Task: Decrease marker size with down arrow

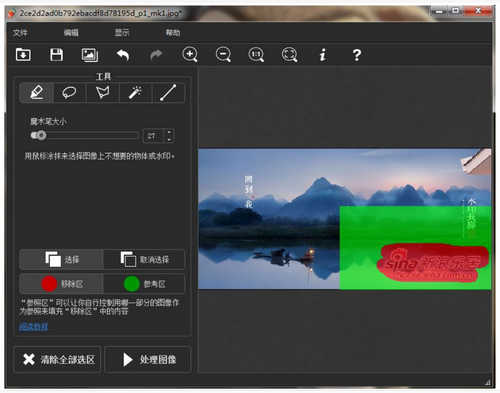Action: click(170, 139)
